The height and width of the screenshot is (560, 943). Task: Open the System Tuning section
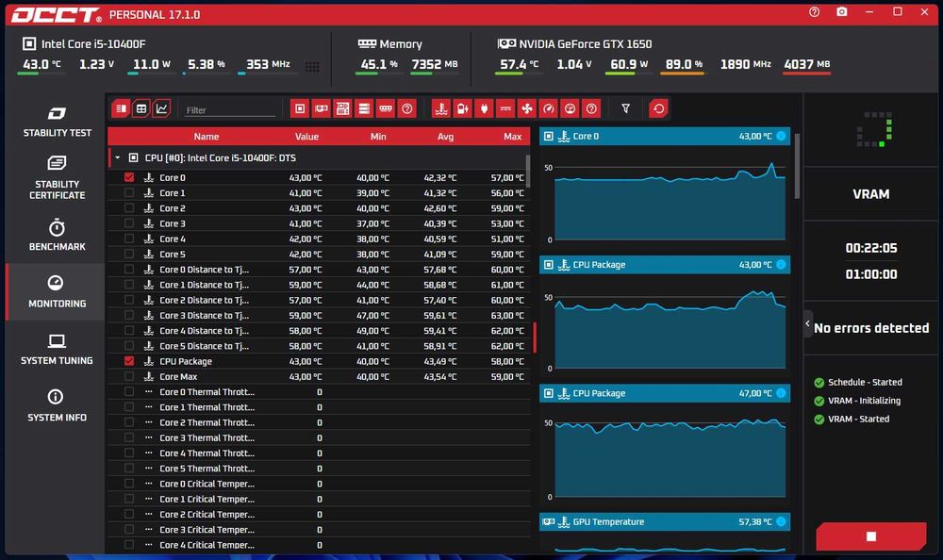point(58,350)
